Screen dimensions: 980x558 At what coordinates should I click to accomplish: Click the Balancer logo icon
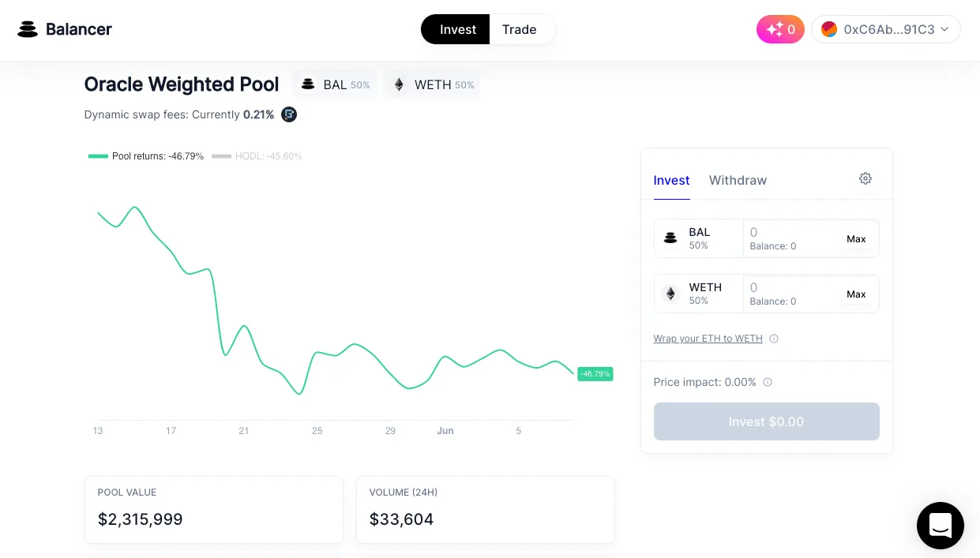(28, 29)
